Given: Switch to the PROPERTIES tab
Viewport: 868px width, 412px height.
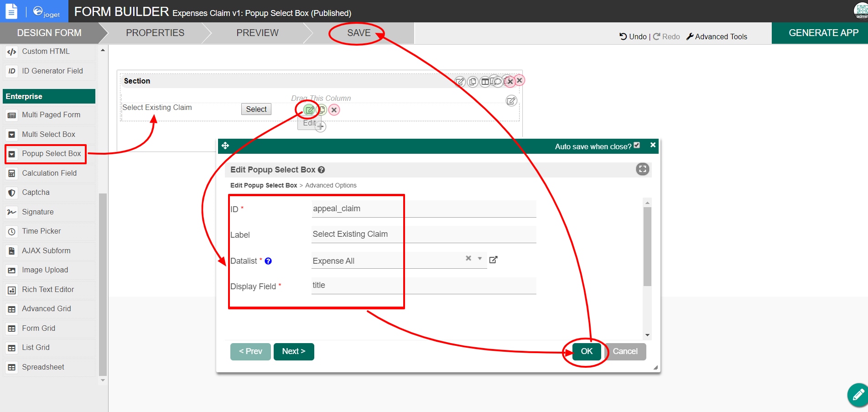Looking at the screenshot, I should coord(155,33).
